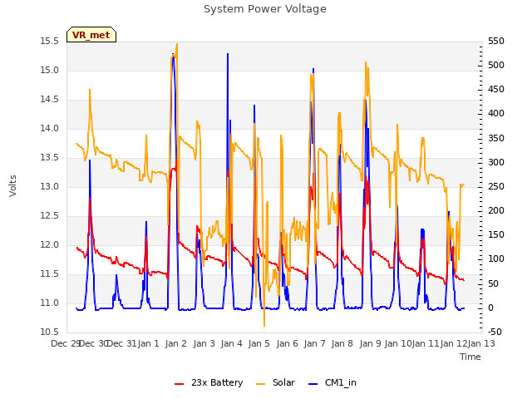Click the Time axis label
The image size is (532, 399).
470,357
